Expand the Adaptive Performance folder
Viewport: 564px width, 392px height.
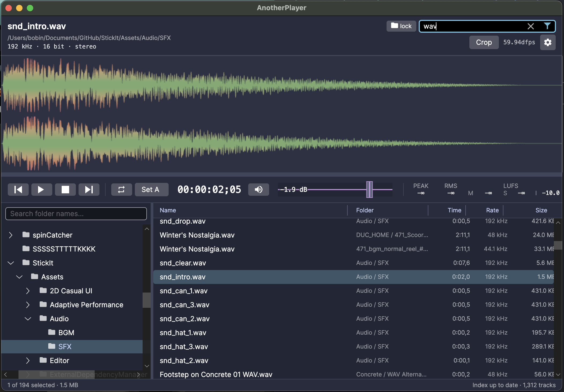point(28,305)
